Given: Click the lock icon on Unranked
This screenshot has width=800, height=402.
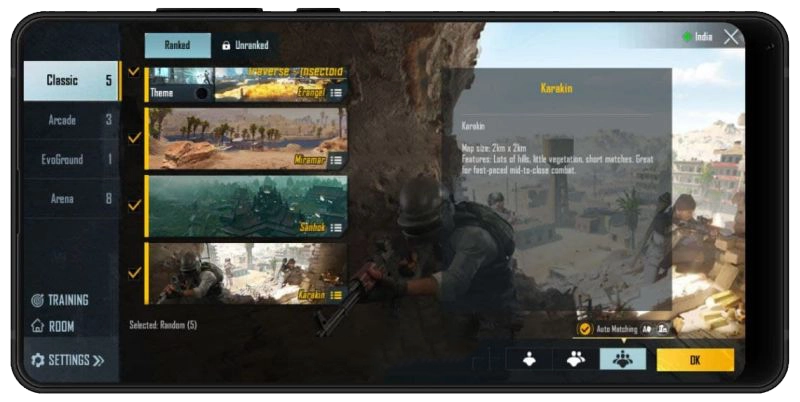Looking at the screenshot, I should click(226, 45).
